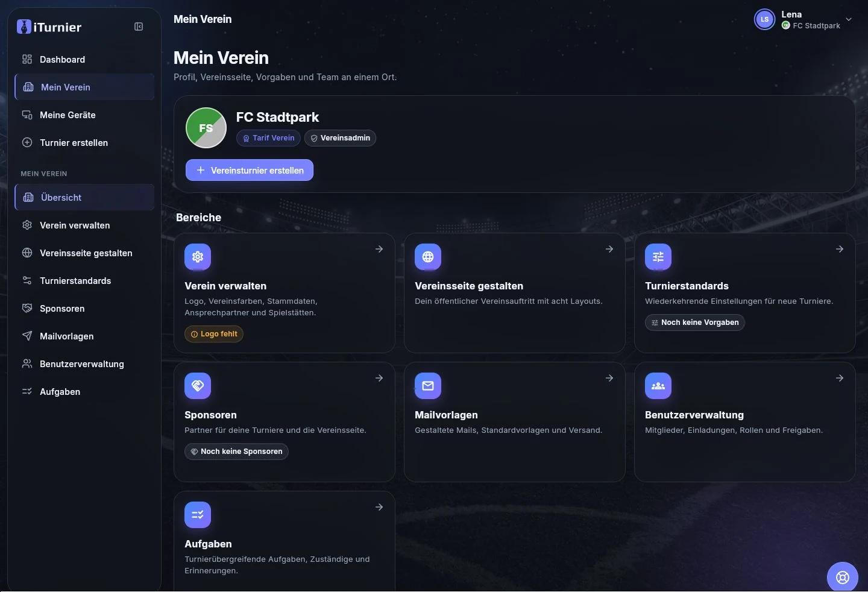Open Mailvorlagen card via its arrow
The height and width of the screenshot is (592, 868).
[x=609, y=378]
